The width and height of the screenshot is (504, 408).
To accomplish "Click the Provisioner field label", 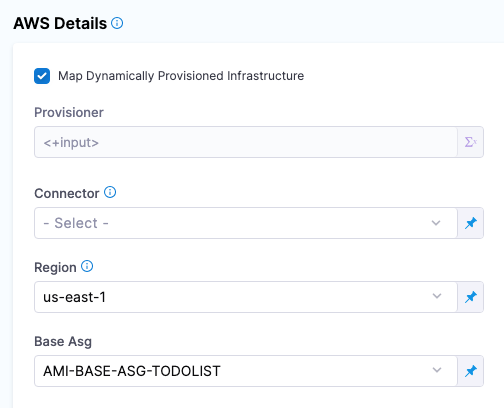I will 69,112.
